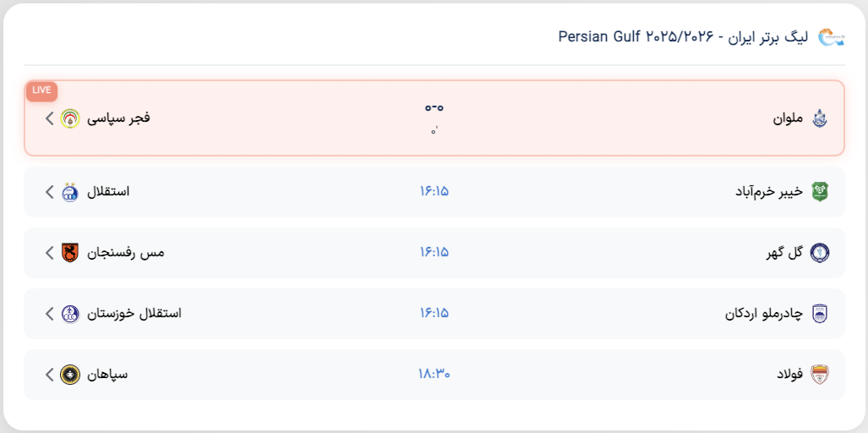The image size is (868, 433).
Task: Click the Persian Gulf league logo icon
Action: 832,36
